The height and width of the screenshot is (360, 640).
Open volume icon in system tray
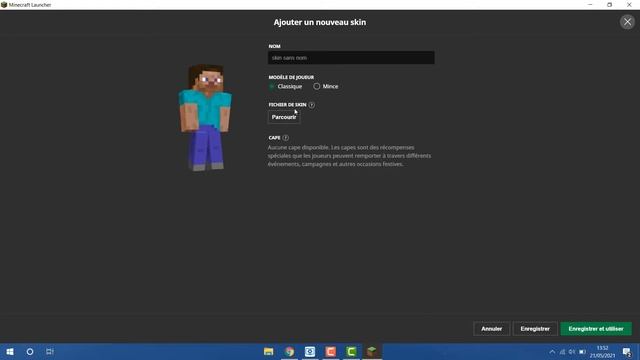(x=572, y=352)
